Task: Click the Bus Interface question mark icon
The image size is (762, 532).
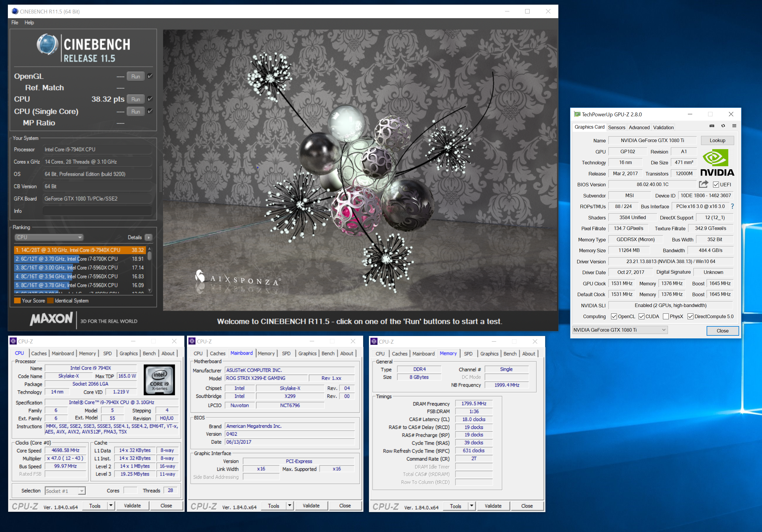Action: 732,206
